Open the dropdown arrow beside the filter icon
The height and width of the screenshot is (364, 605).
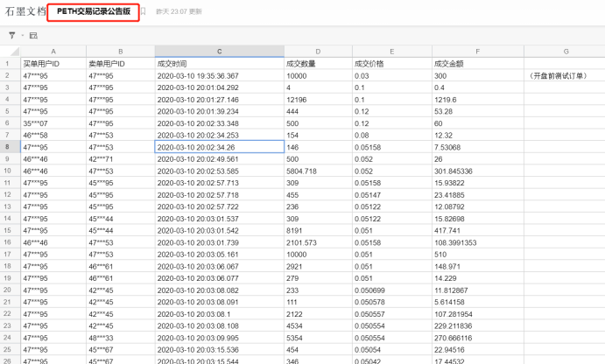pos(23,36)
